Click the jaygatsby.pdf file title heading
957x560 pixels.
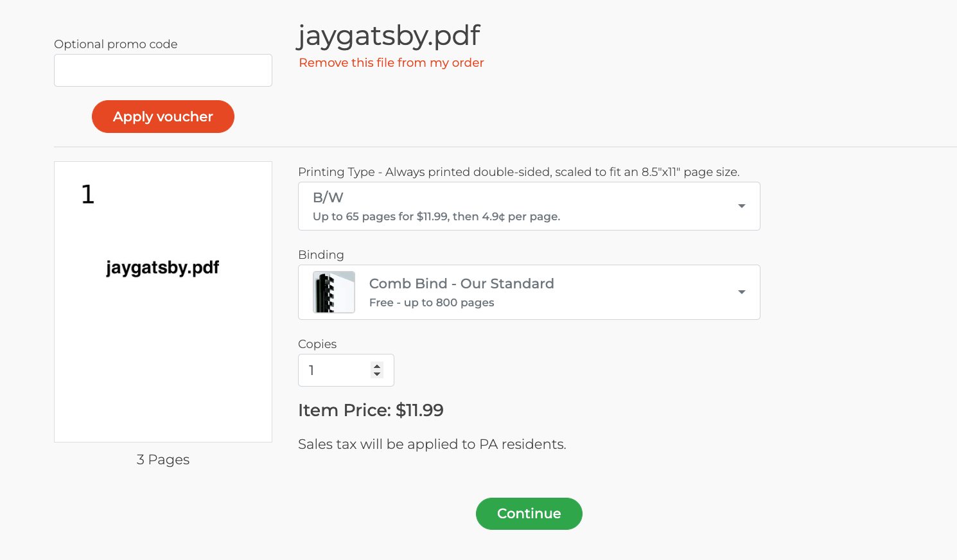pyautogui.click(x=388, y=35)
